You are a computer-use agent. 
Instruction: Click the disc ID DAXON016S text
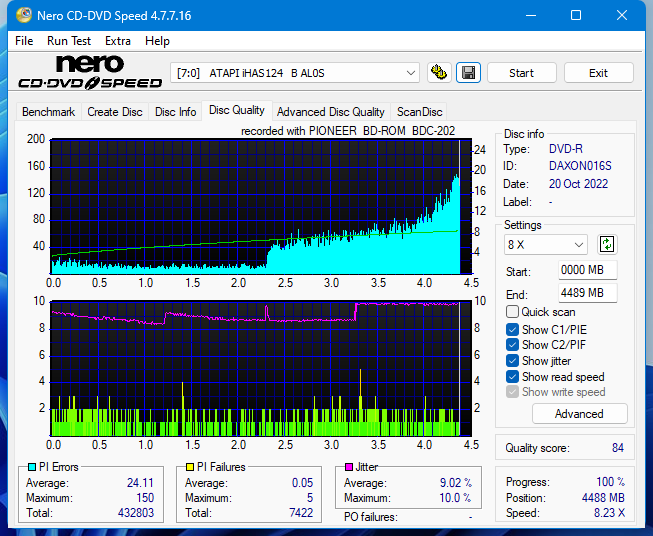580,166
